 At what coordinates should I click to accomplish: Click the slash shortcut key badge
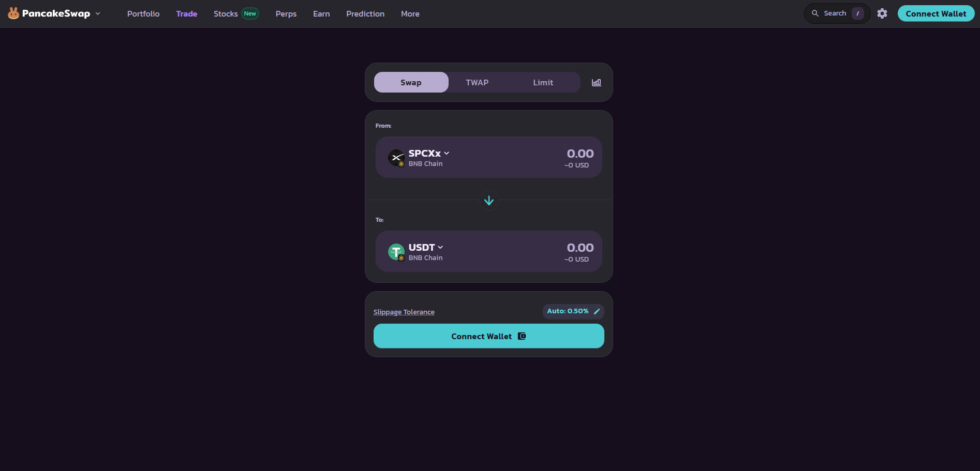point(858,13)
